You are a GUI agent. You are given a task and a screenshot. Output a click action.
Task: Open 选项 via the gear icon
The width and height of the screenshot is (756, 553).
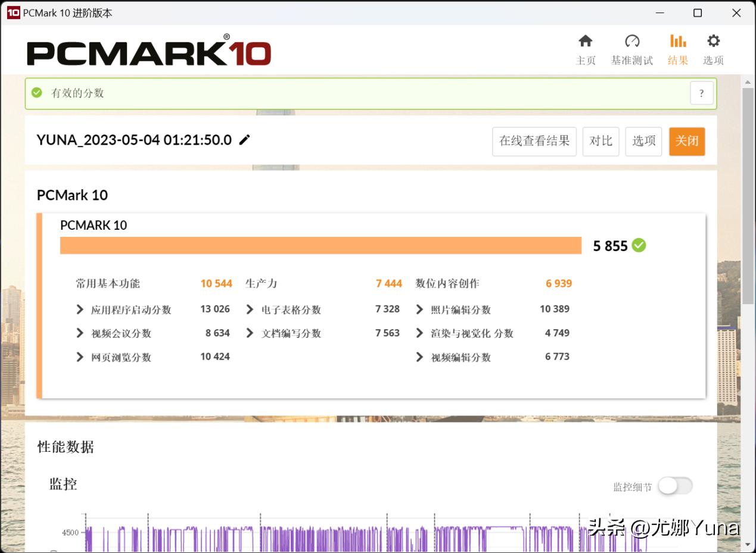pos(713,40)
